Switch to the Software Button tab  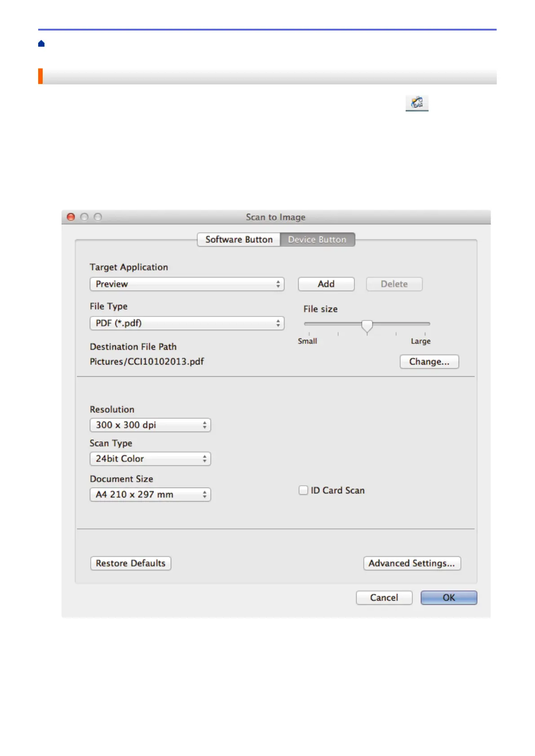[x=239, y=240]
